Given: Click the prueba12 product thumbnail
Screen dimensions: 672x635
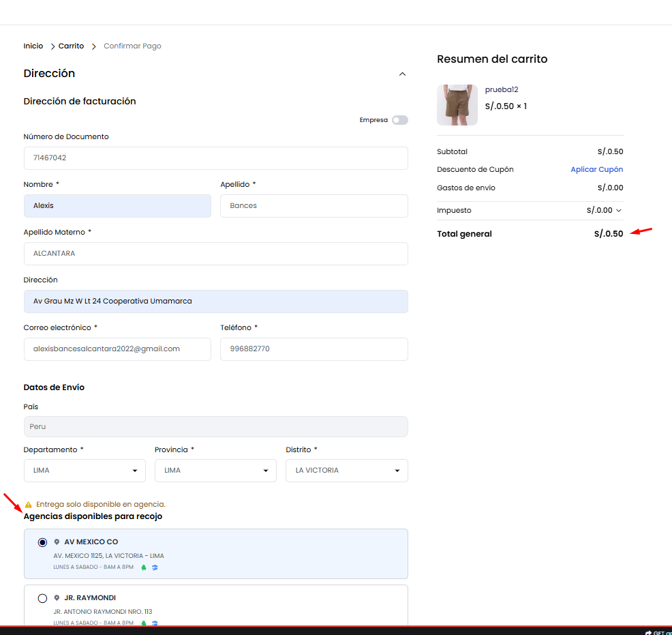Looking at the screenshot, I should click(x=457, y=105).
